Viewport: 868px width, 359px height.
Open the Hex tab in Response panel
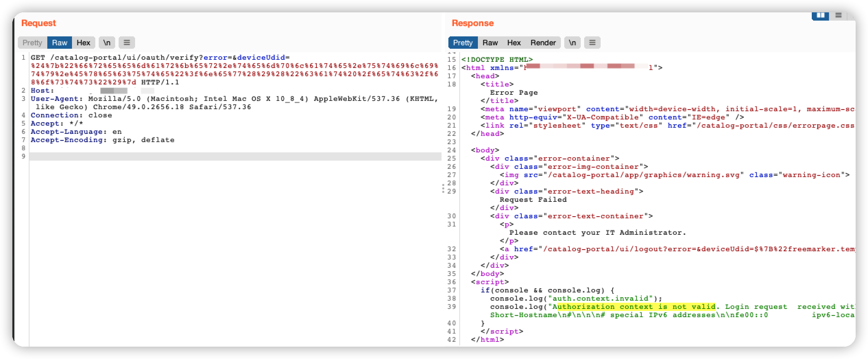pyautogui.click(x=514, y=43)
